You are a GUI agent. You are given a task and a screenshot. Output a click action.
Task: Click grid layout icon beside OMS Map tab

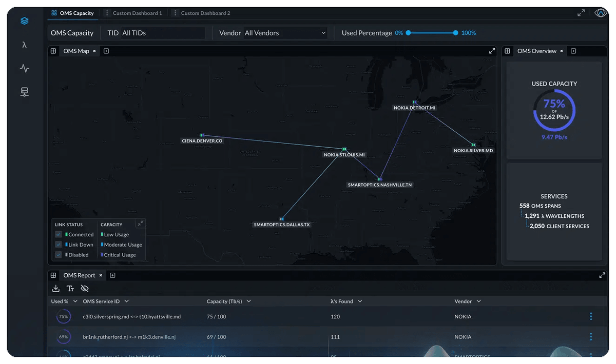(x=53, y=51)
